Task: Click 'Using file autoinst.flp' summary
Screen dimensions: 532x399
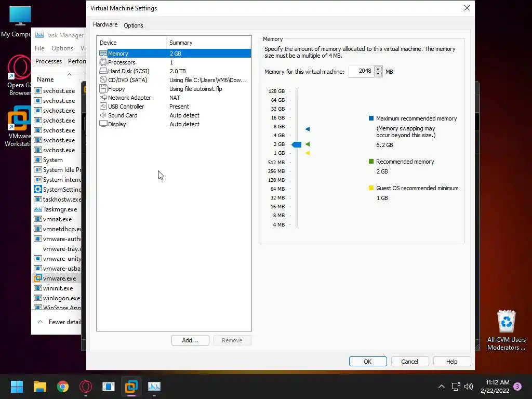Action: (196, 89)
